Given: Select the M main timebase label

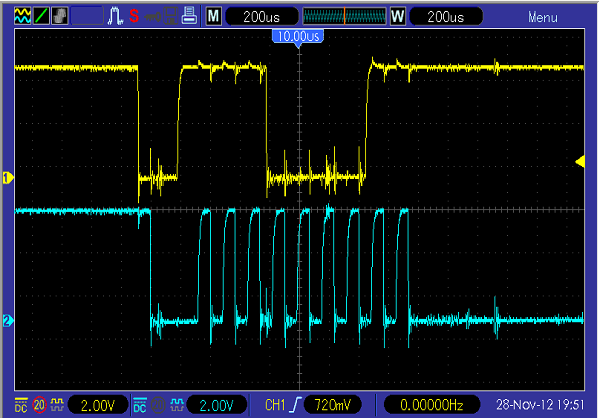Looking at the screenshot, I should pos(213,16).
